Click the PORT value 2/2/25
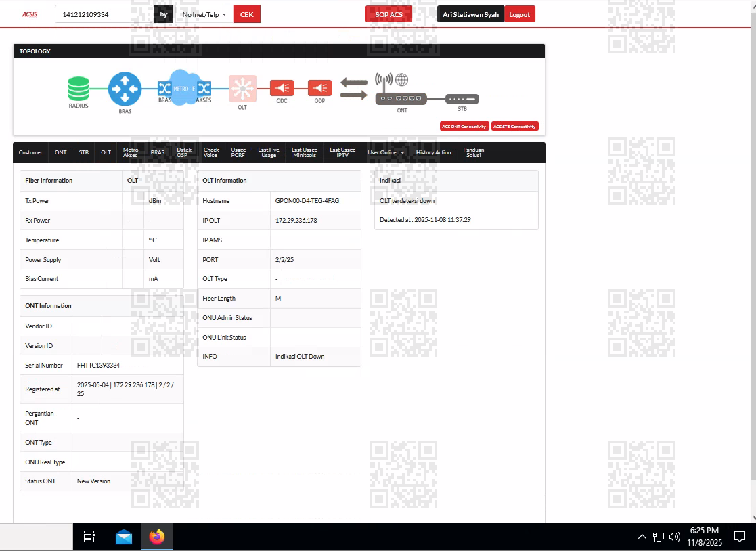756x551 pixels. click(284, 259)
